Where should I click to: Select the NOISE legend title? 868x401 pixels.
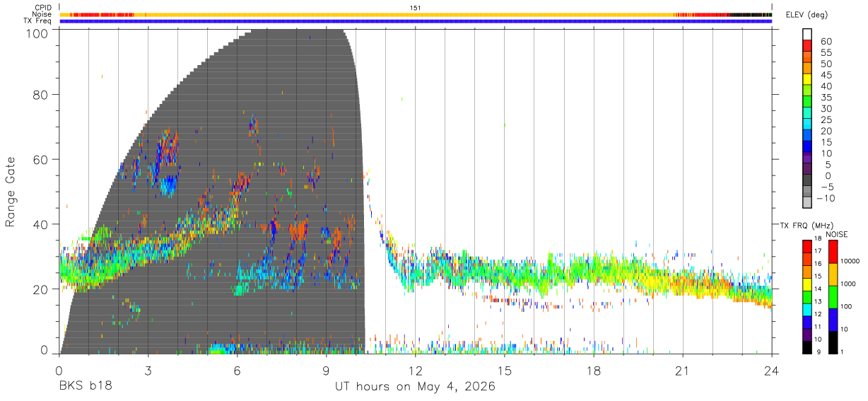coord(835,234)
